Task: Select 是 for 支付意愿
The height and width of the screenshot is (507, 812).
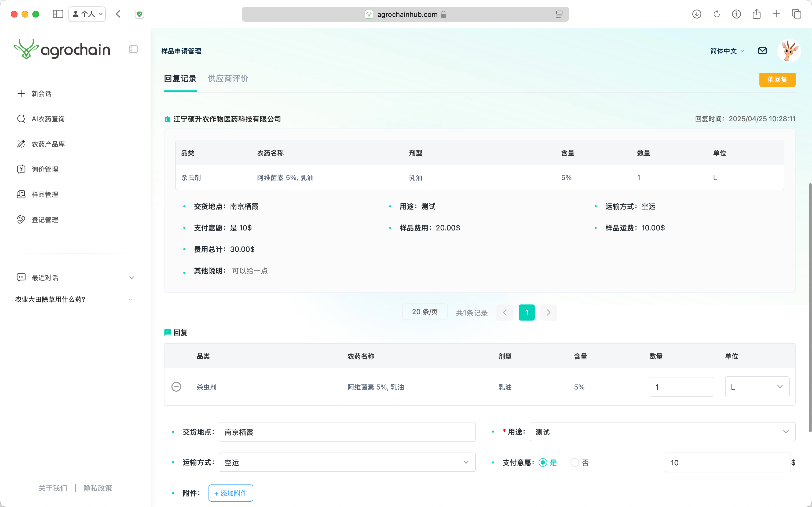Action: click(x=543, y=462)
